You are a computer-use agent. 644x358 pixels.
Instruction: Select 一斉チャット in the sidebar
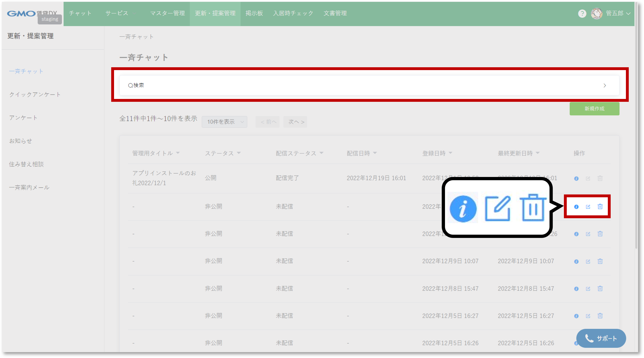[26, 72]
